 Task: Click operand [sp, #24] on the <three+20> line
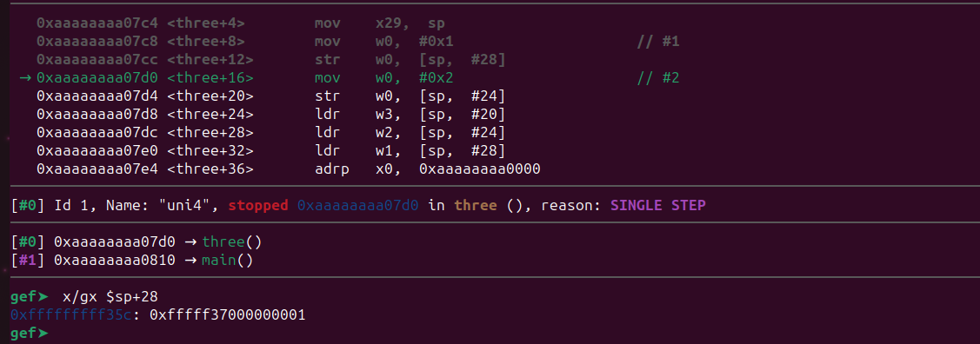click(462, 96)
